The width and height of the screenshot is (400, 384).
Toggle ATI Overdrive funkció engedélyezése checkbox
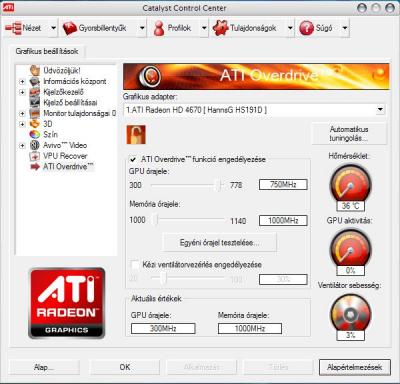tap(133, 159)
